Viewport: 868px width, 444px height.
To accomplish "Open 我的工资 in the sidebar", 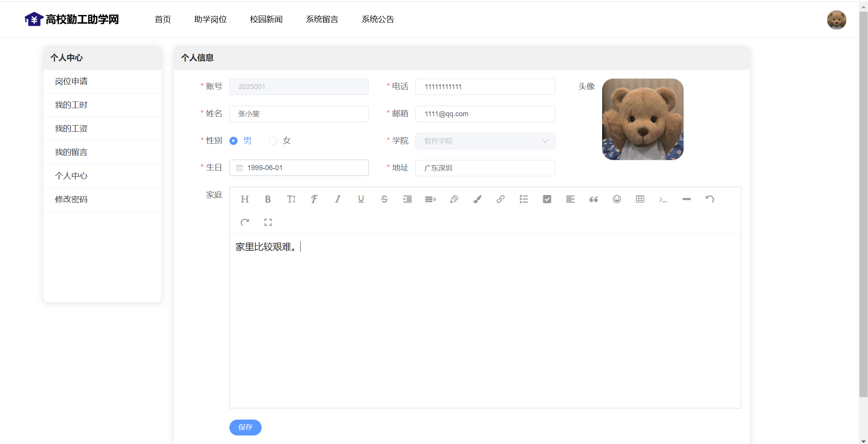I will pos(71,129).
